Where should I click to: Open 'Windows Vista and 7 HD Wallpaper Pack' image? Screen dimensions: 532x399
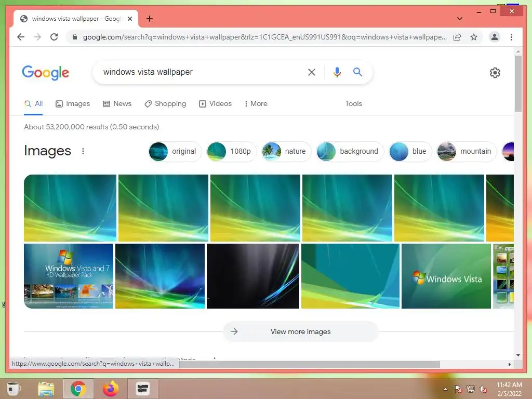[x=69, y=276]
